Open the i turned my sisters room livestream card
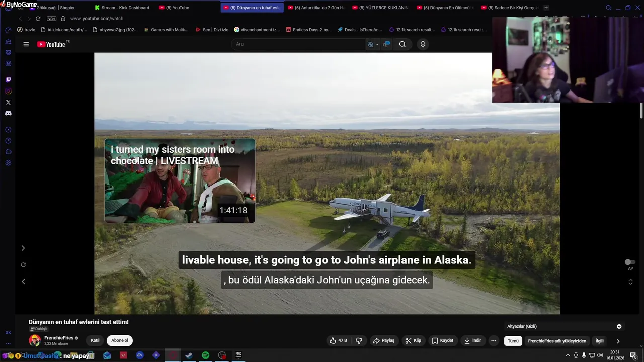The width and height of the screenshot is (644, 362). click(x=180, y=180)
